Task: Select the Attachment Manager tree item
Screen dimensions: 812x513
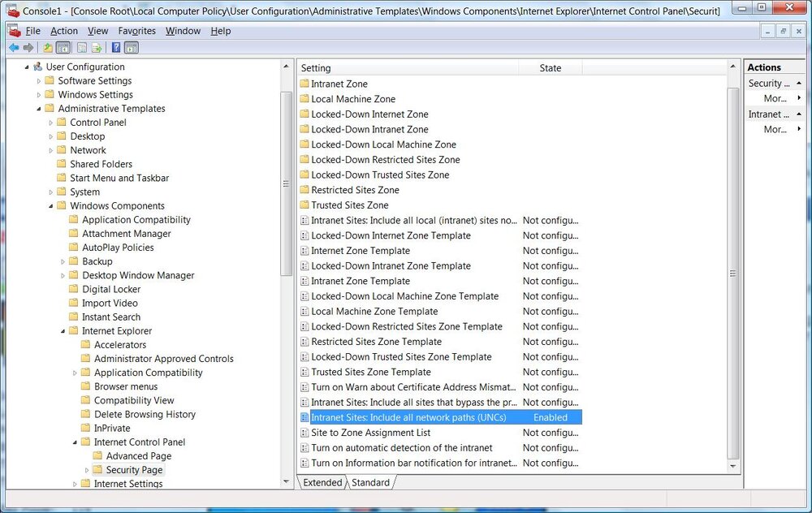Action: tap(127, 234)
